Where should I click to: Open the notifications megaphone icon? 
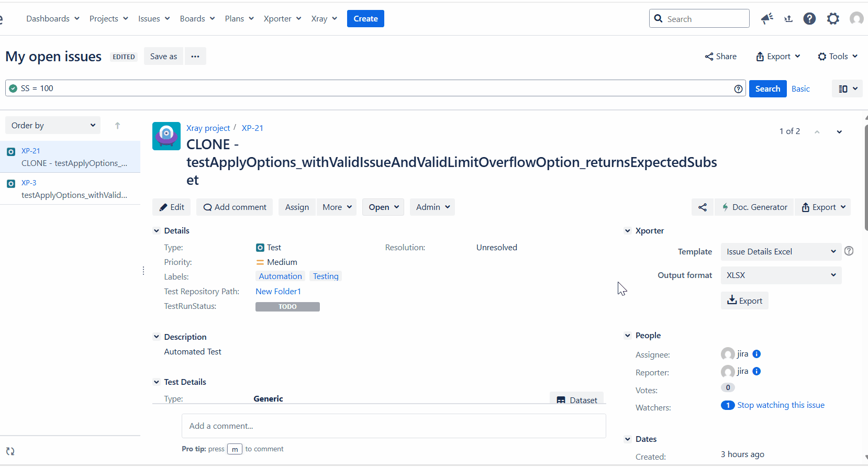click(x=767, y=19)
